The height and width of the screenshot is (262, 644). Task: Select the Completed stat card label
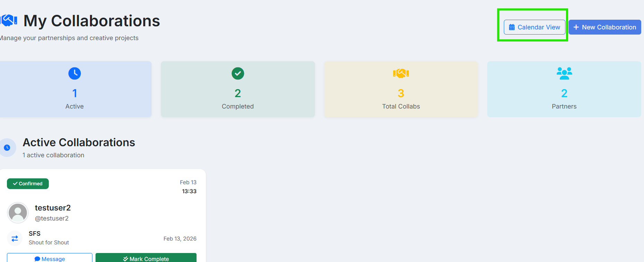(x=238, y=106)
